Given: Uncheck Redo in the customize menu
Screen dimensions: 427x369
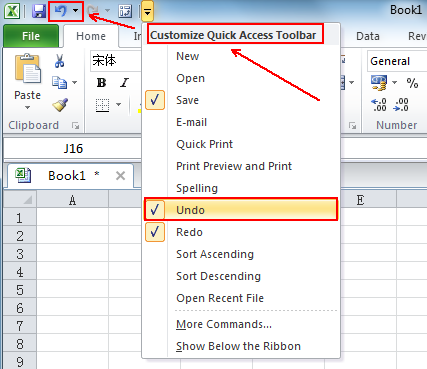Looking at the screenshot, I should (x=241, y=232).
